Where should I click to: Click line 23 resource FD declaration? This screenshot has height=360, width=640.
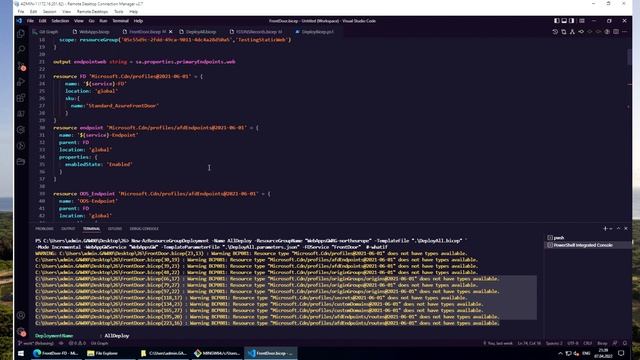coord(128,76)
